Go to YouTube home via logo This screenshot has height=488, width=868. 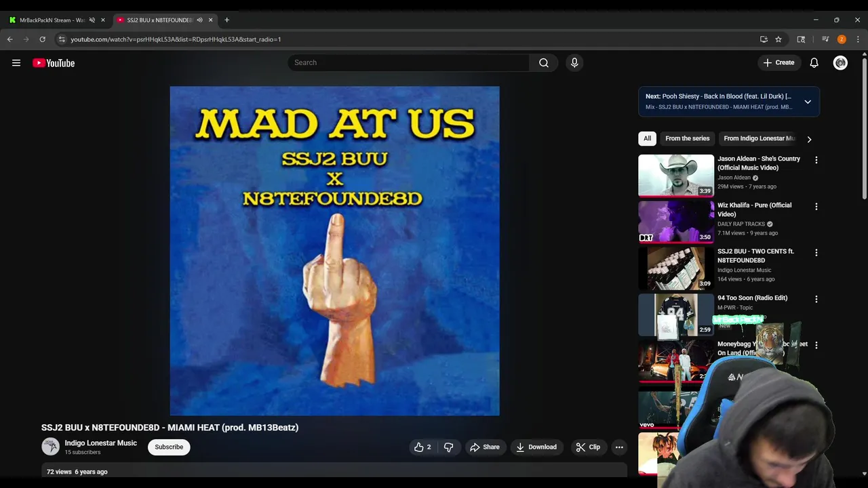54,63
